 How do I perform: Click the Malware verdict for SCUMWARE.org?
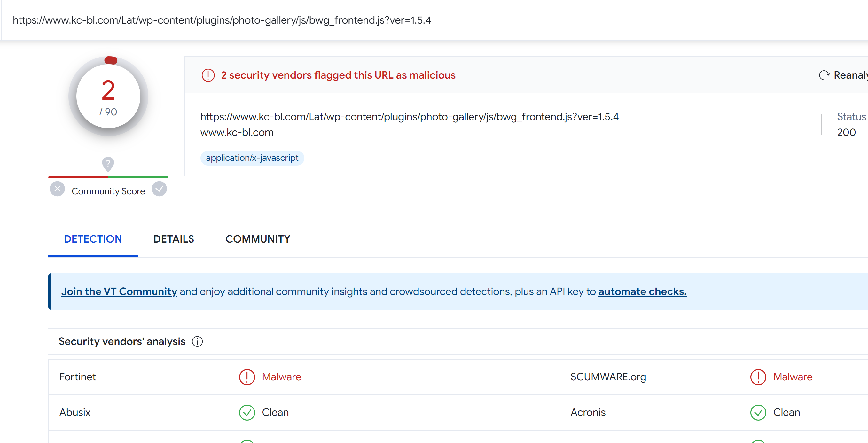coord(793,377)
